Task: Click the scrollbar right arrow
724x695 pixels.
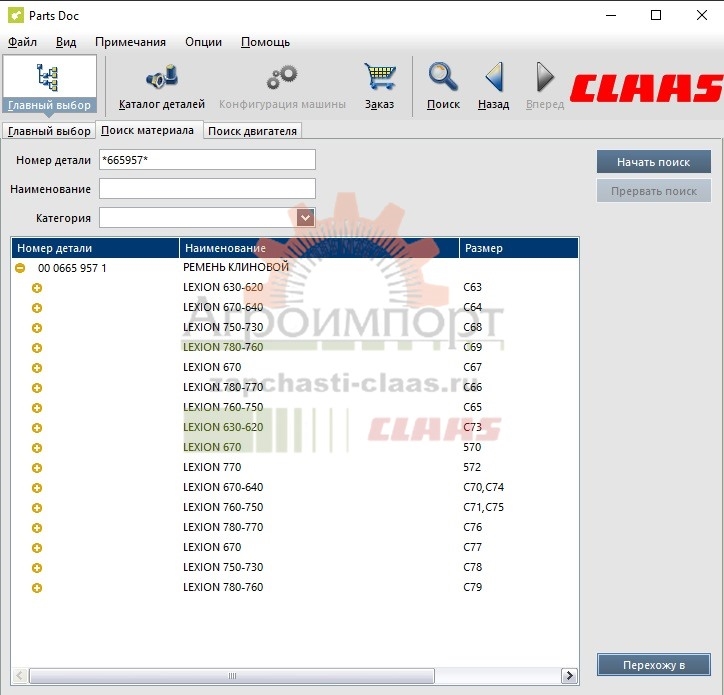Action: (569, 676)
